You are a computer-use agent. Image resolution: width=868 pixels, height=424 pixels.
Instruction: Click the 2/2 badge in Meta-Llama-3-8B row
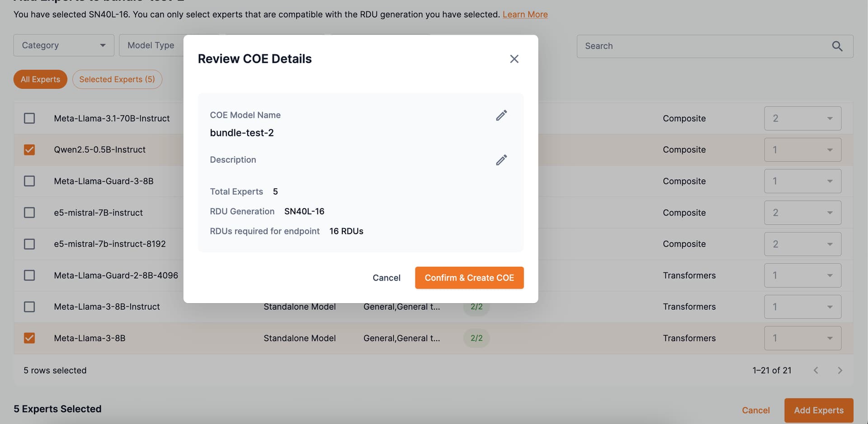[476, 338]
